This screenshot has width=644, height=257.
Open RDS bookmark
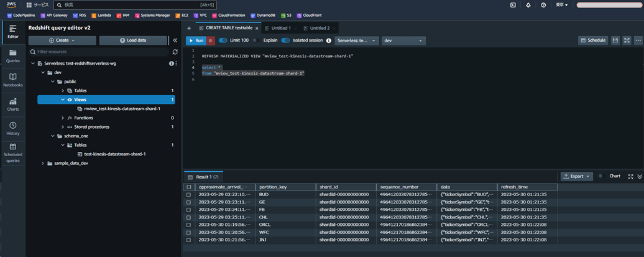[80, 15]
